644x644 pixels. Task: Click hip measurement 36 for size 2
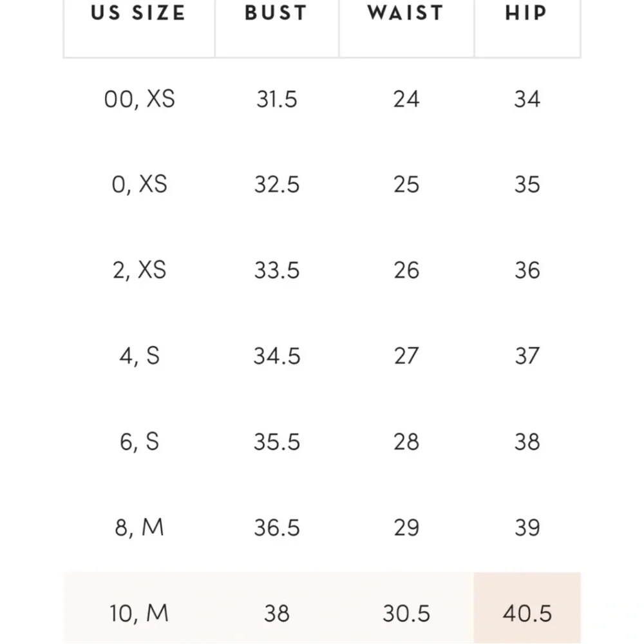527,270
